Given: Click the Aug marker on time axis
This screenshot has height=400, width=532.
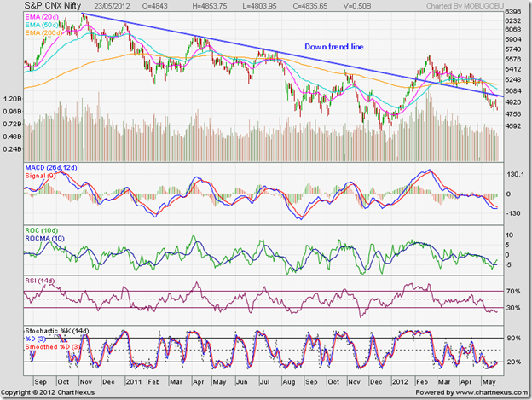Looking at the screenshot, I should [289, 382].
